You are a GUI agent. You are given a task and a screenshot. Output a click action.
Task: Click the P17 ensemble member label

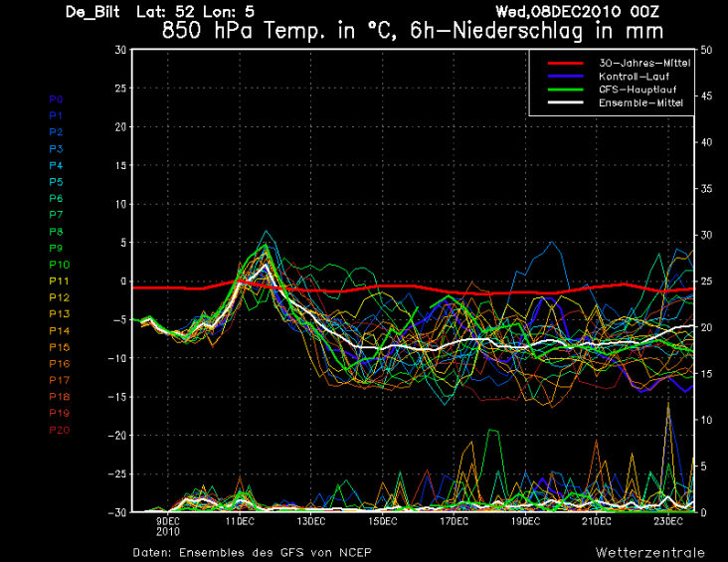point(60,380)
